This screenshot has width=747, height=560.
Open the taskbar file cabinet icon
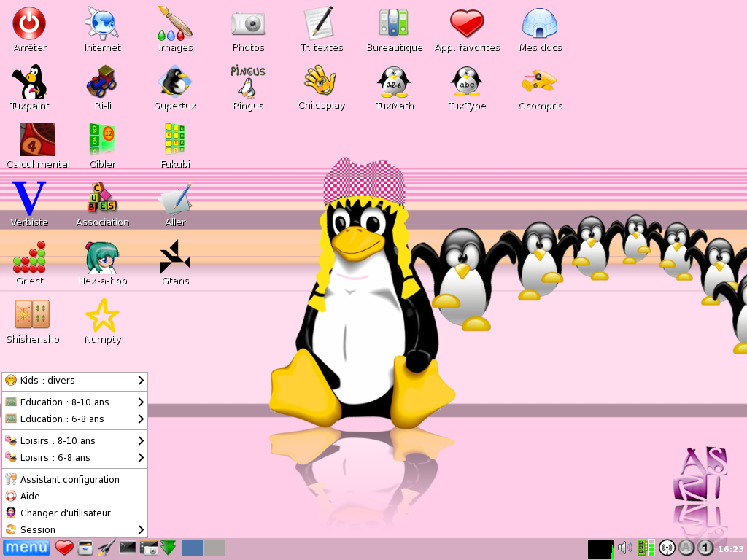85,548
